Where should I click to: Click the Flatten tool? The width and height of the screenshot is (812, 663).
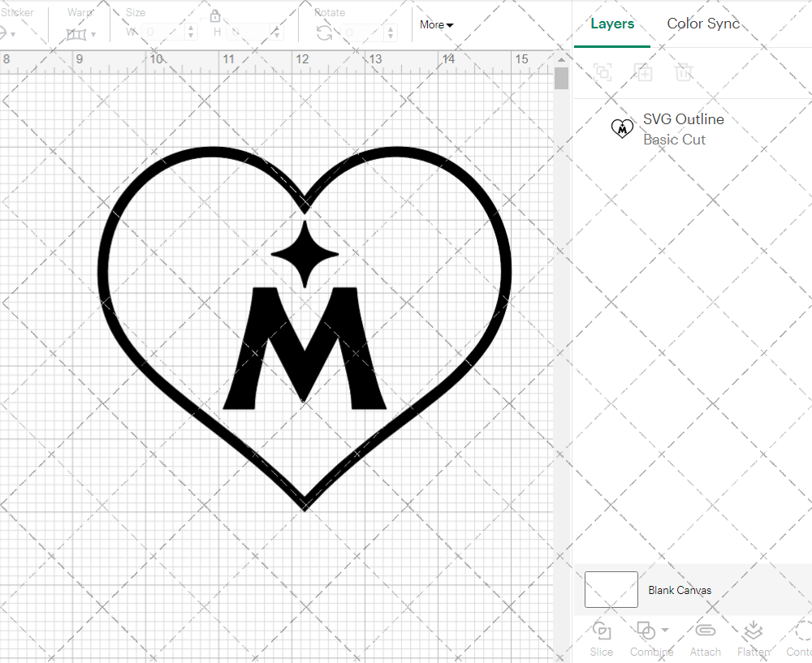click(x=753, y=639)
